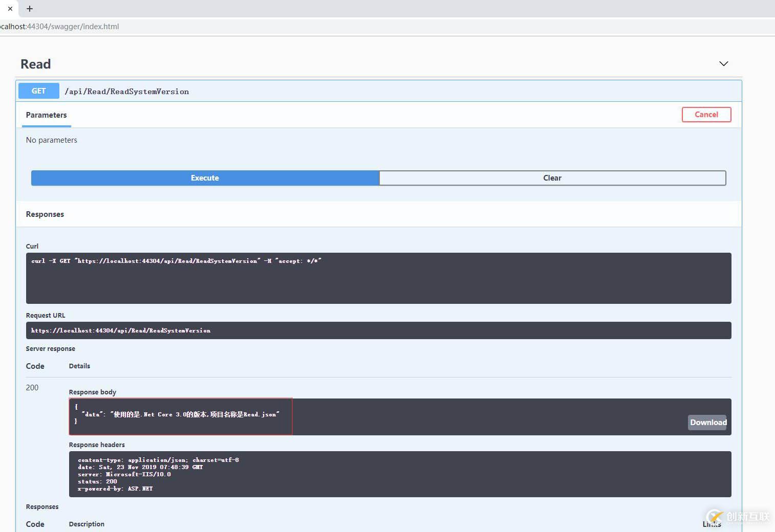Click the Responses section header bar
Image resolution: width=775 pixels, height=532 pixels.
pos(378,214)
